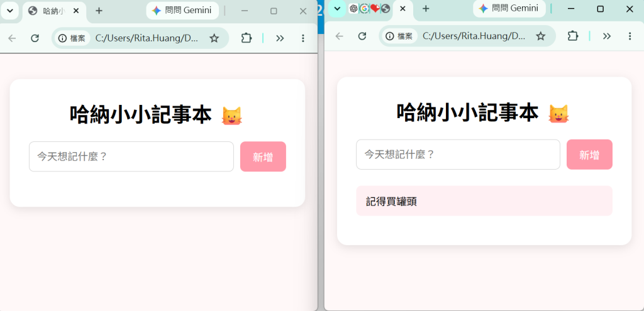Reload the page in left window
Image resolution: width=644 pixels, height=311 pixels.
click(35, 38)
